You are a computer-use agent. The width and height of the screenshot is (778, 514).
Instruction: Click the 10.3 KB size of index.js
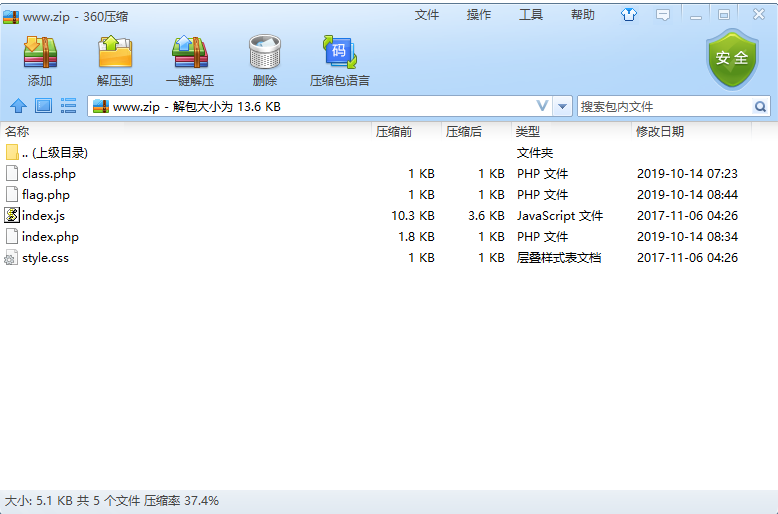coord(413,216)
